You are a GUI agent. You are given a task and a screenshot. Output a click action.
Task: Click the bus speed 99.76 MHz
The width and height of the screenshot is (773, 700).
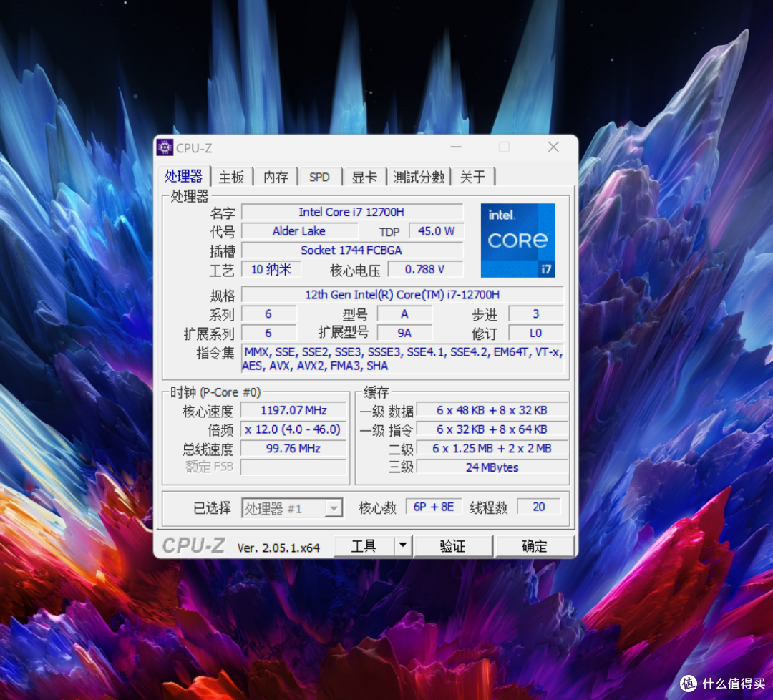click(x=293, y=448)
